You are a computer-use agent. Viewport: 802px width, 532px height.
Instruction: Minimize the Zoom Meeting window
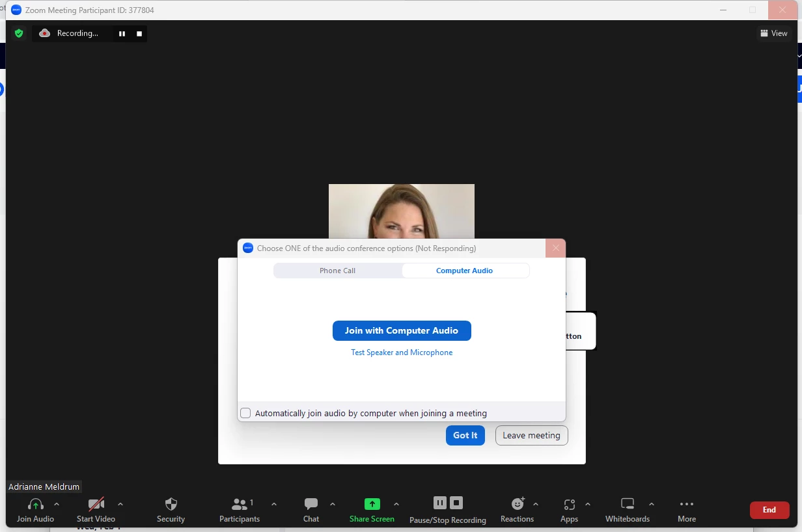pos(724,10)
